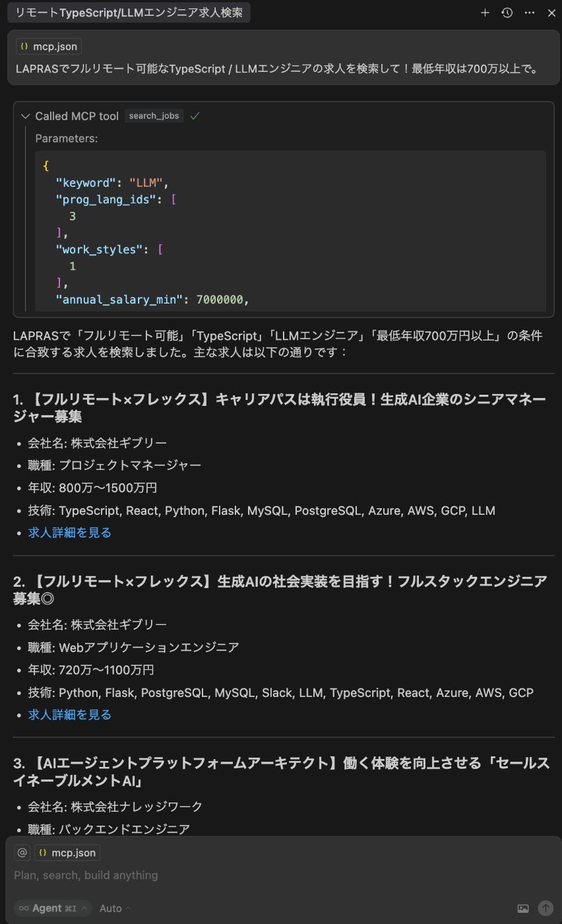Open the Auto model dropdown
562x924 pixels.
click(115, 908)
